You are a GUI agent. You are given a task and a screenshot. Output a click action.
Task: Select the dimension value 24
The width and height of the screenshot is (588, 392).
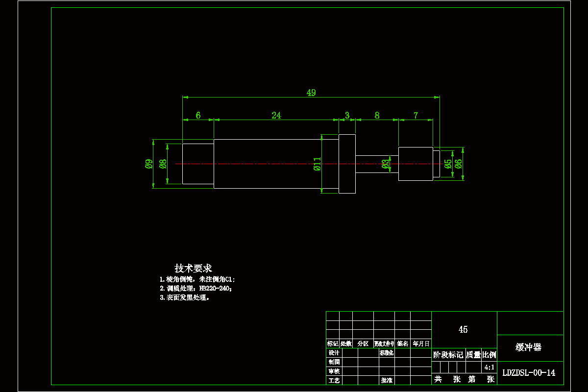[x=276, y=115]
